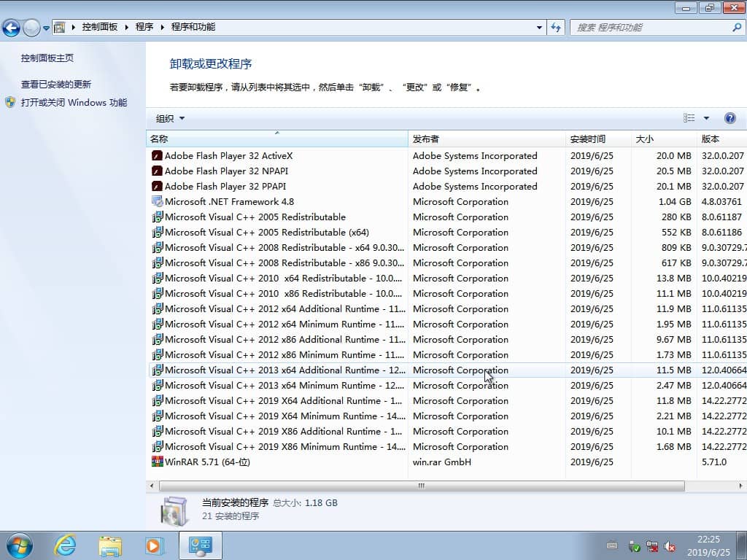747x560 pixels.
Task: Select Adobe Flash Player 32 NPAPI icon
Action: [157, 171]
